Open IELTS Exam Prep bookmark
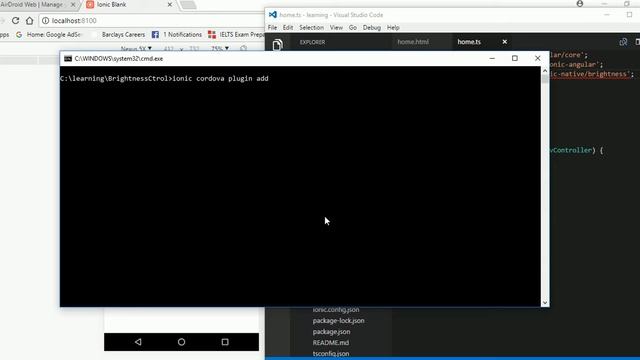The height and width of the screenshot is (360, 640). pos(236,35)
